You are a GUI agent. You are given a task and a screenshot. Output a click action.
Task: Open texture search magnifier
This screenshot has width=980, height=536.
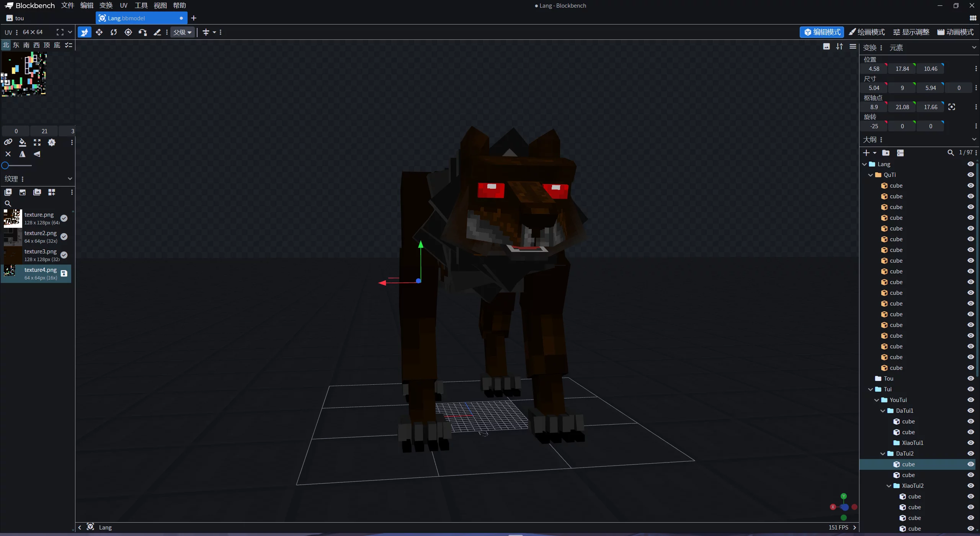coord(8,204)
